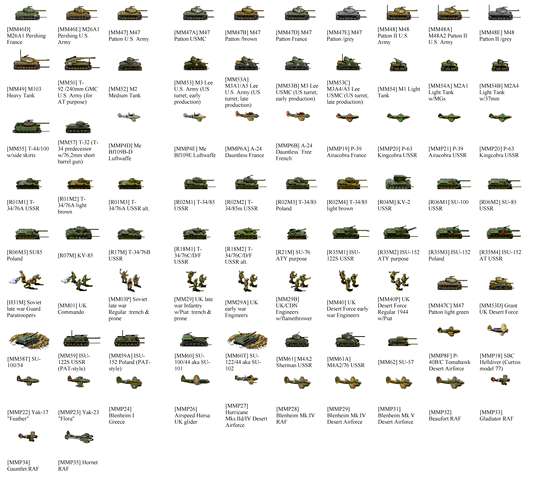The image size is (535, 480).
Task: Select the Soviet Guard Paratroopers infantry sprite
Action: [x=26, y=280]
